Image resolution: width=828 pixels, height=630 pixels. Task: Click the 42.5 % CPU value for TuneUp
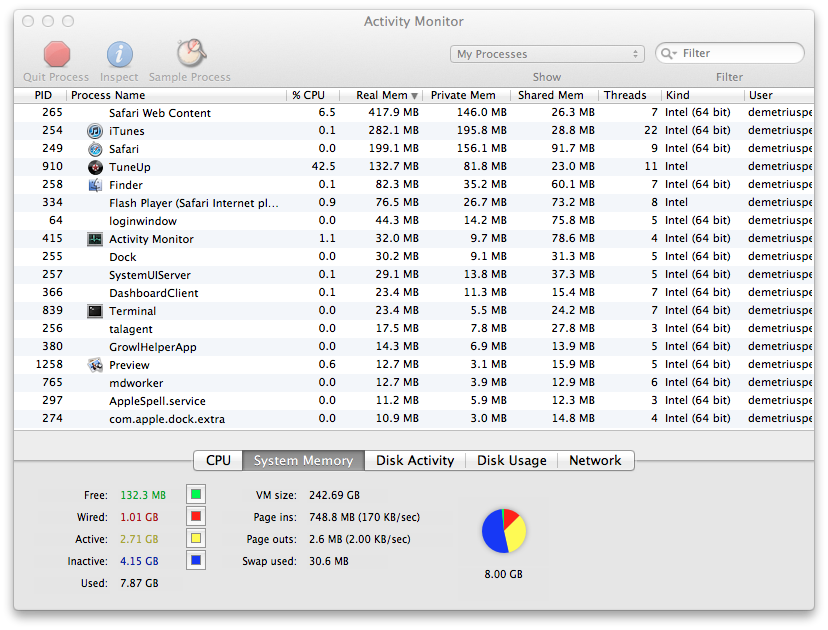323,166
